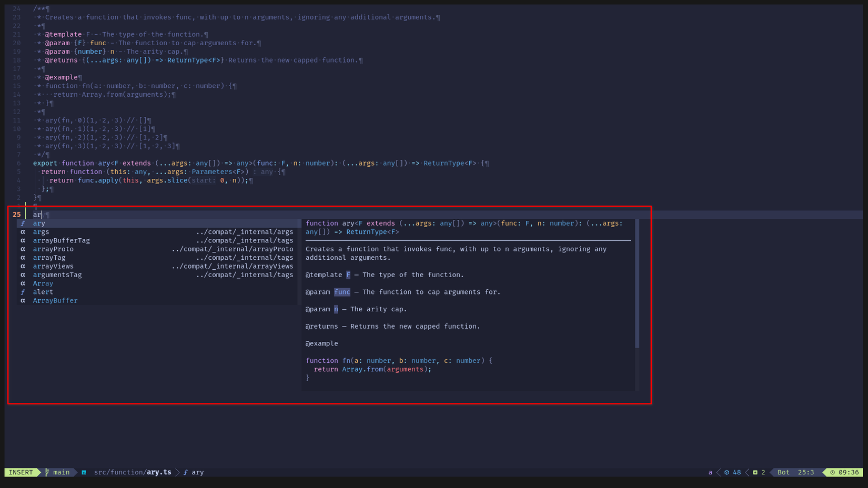
Task: Click the function symbol icon before ary breadcrumb
Action: click(x=185, y=472)
